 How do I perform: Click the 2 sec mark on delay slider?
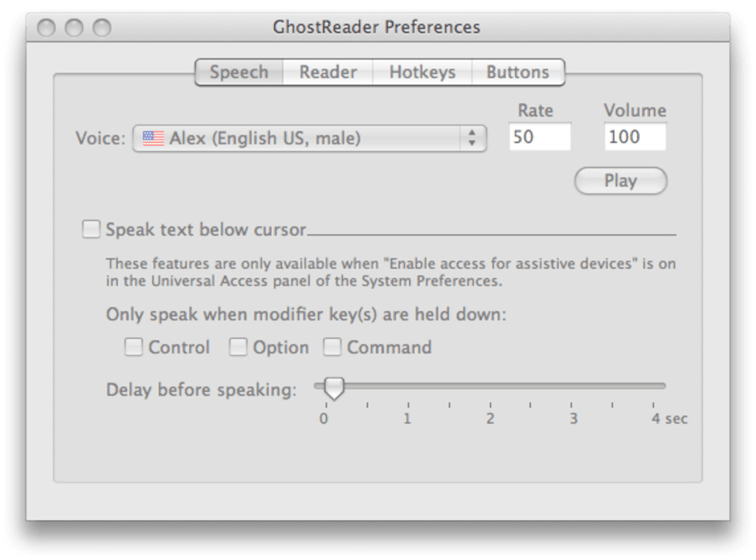tap(490, 386)
